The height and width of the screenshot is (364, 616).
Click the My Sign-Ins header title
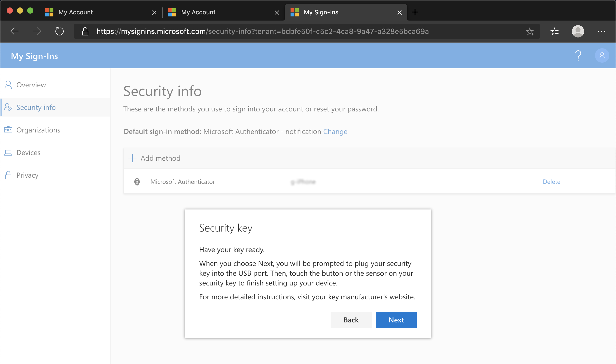(34, 56)
